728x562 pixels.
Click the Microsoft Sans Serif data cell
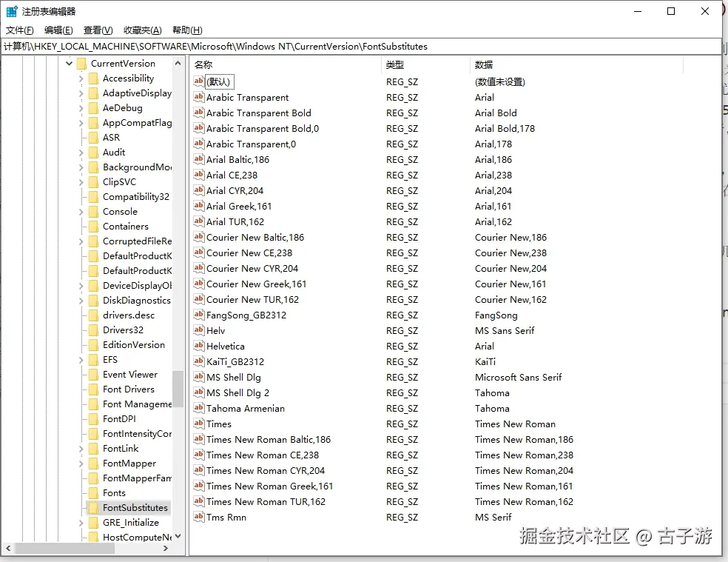(518, 377)
